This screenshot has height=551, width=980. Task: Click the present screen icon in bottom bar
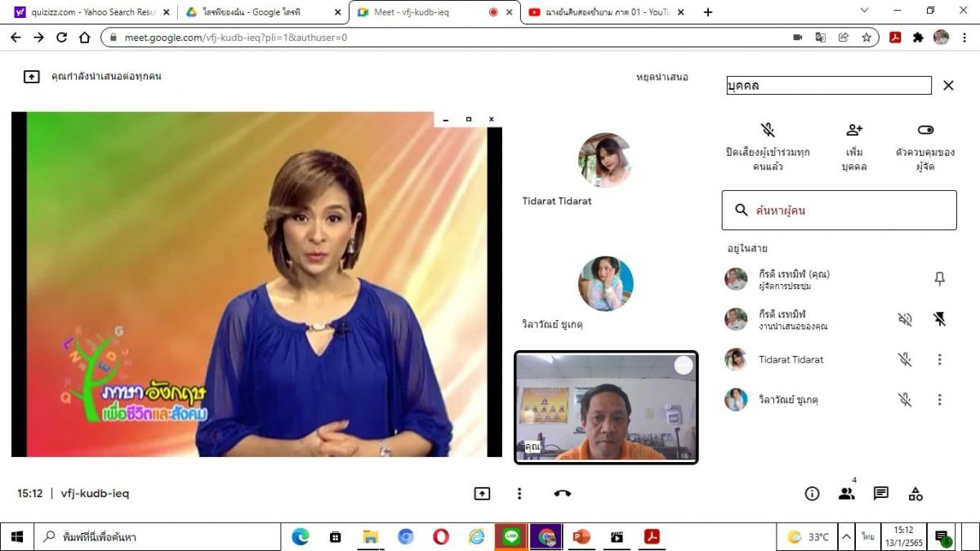482,494
